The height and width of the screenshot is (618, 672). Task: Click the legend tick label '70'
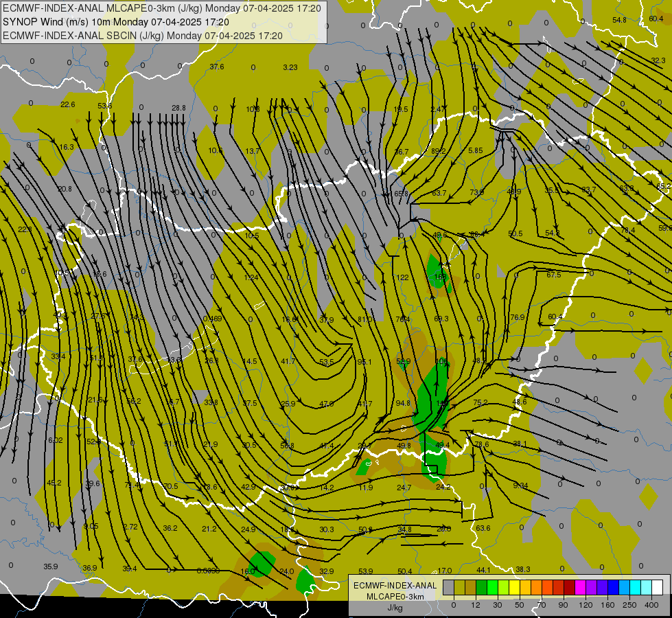coord(542,605)
